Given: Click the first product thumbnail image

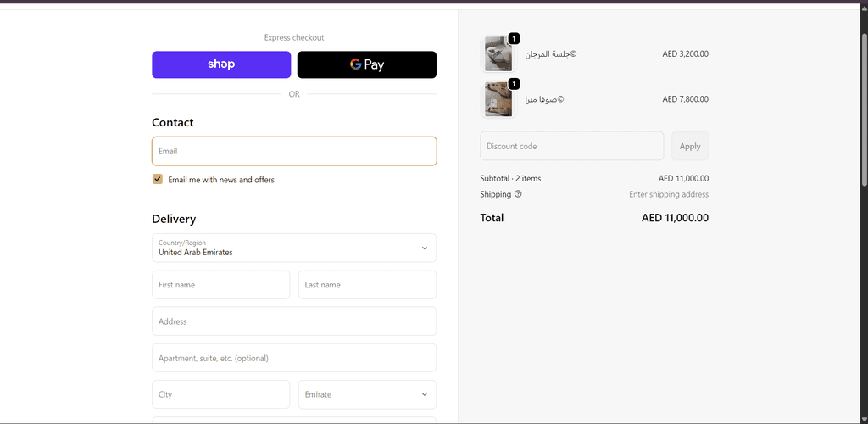Looking at the screenshot, I should [498, 54].
